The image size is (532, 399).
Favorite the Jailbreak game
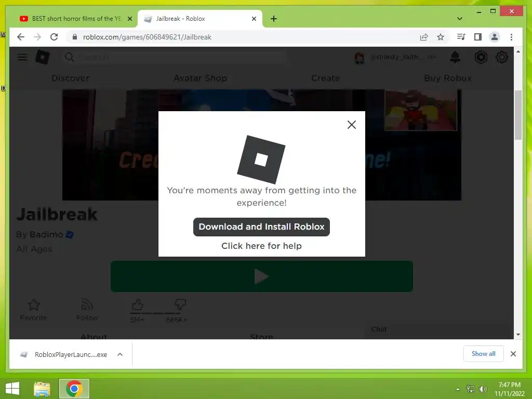[x=34, y=310]
